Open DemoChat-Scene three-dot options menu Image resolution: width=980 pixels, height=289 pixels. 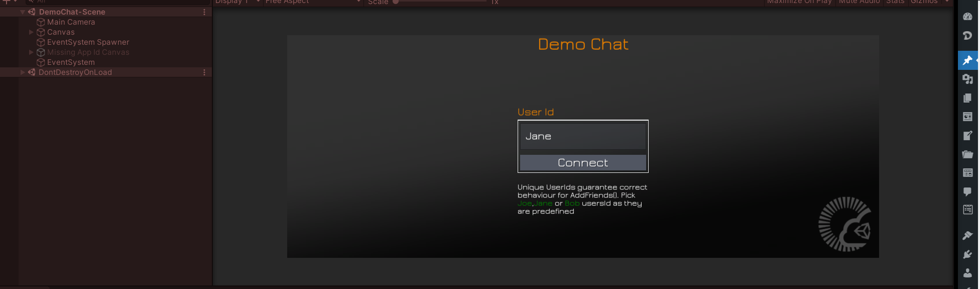(x=204, y=12)
